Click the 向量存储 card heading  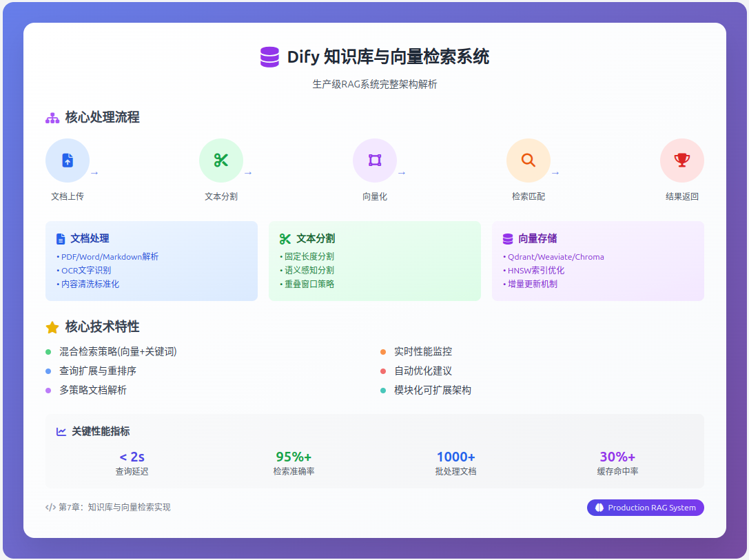[x=537, y=239]
